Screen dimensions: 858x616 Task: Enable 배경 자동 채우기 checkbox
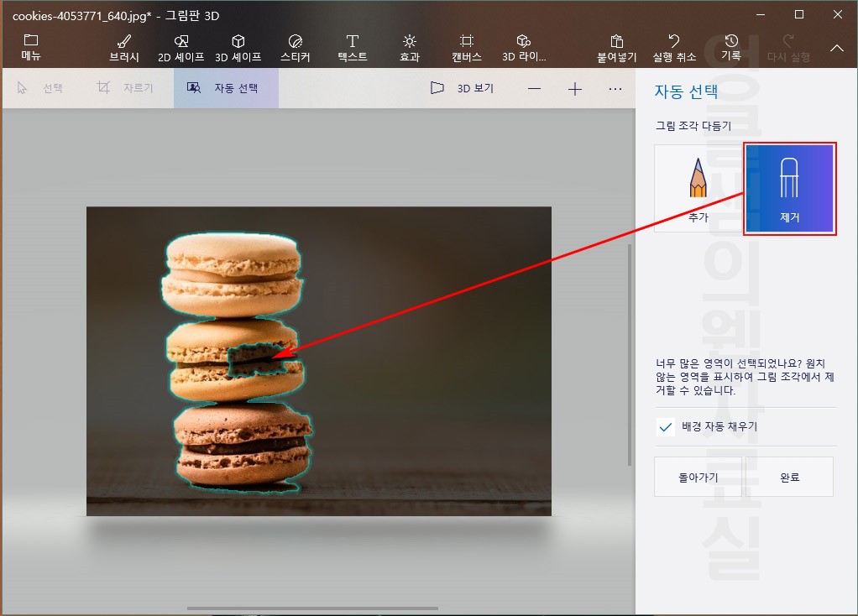tap(665, 427)
